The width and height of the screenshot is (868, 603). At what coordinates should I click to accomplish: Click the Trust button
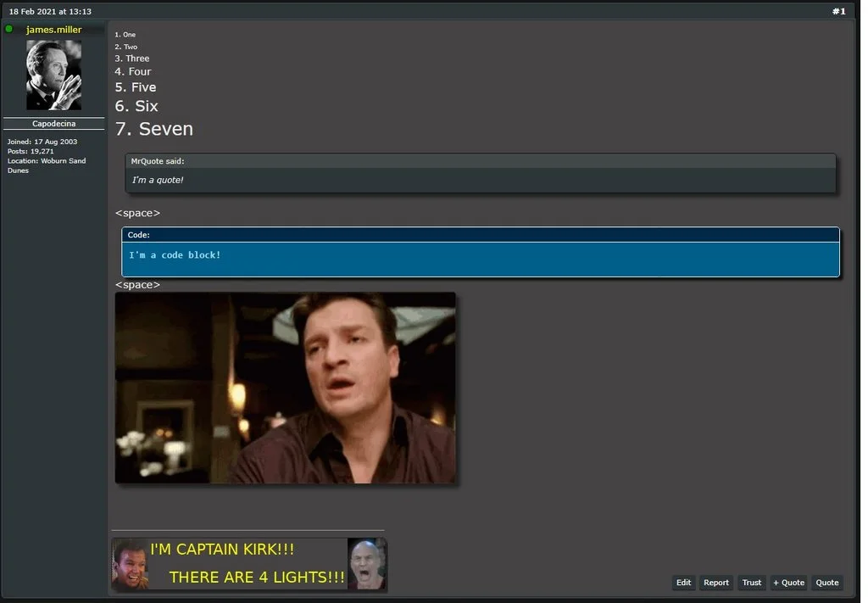[751, 583]
